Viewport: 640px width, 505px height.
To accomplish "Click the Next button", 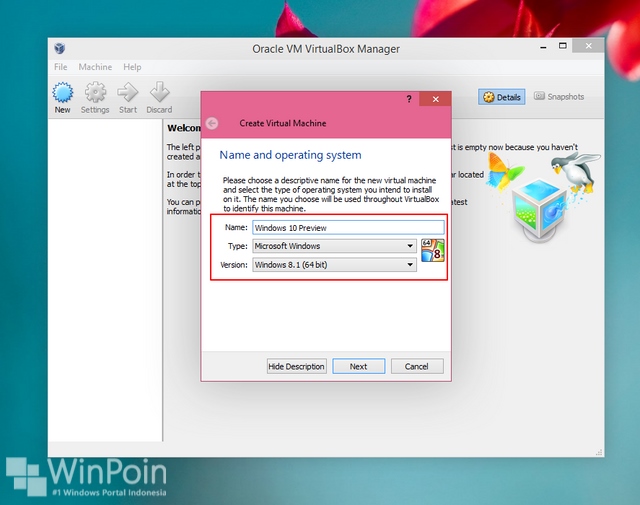I will point(358,366).
